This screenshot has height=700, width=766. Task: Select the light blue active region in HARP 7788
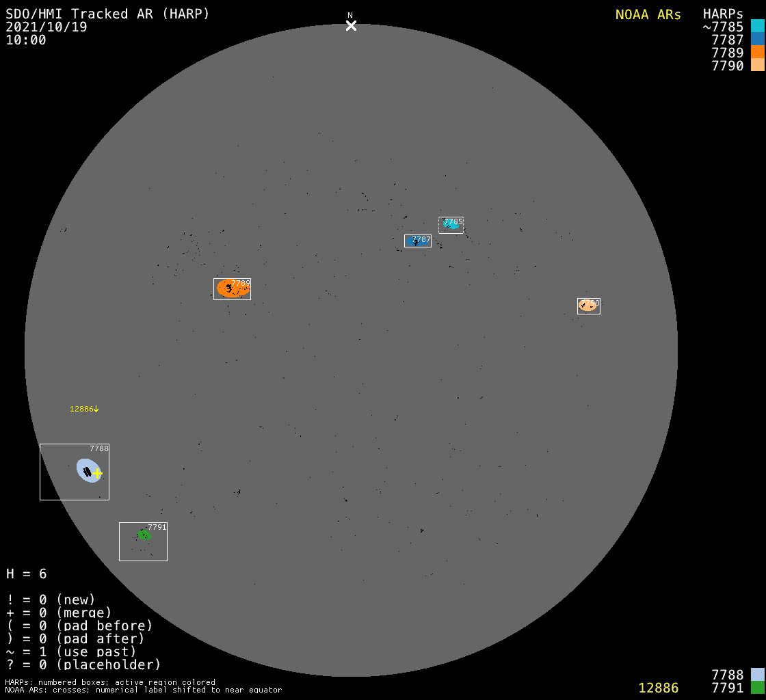pos(88,470)
